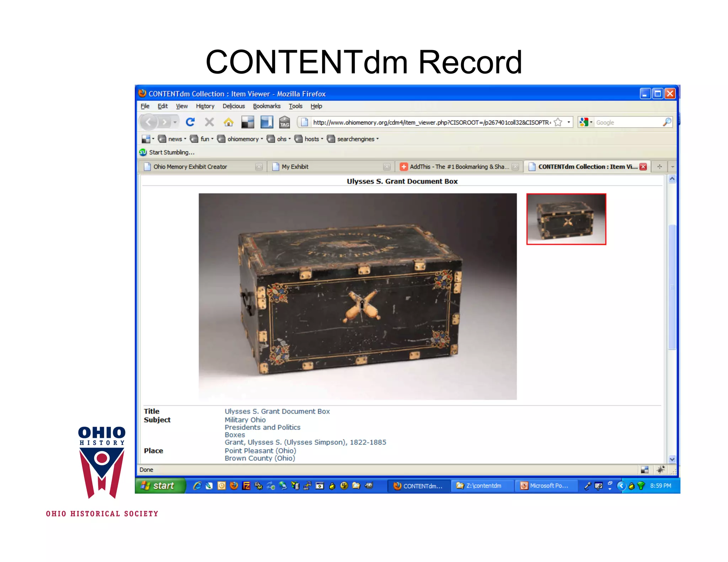Expand the news bookmarks folder
728x562 pixels.
[x=172, y=139]
